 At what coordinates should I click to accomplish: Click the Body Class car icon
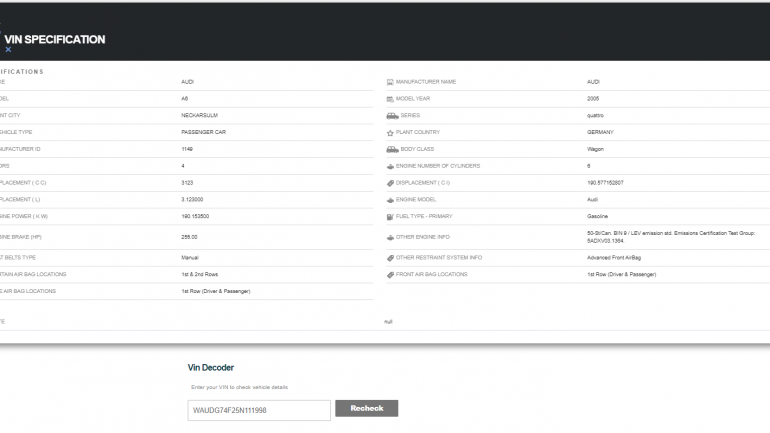pyautogui.click(x=392, y=149)
